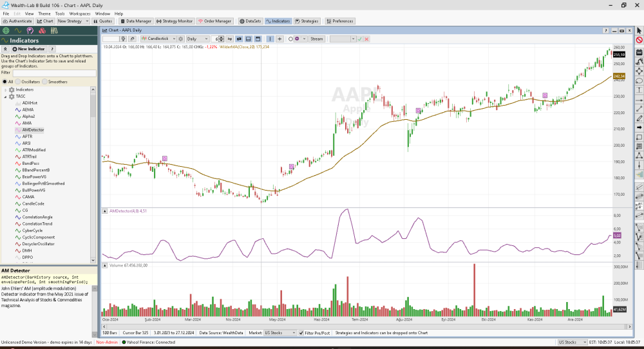Open the Quotes window
644x349 pixels.
click(x=102, y=21)
